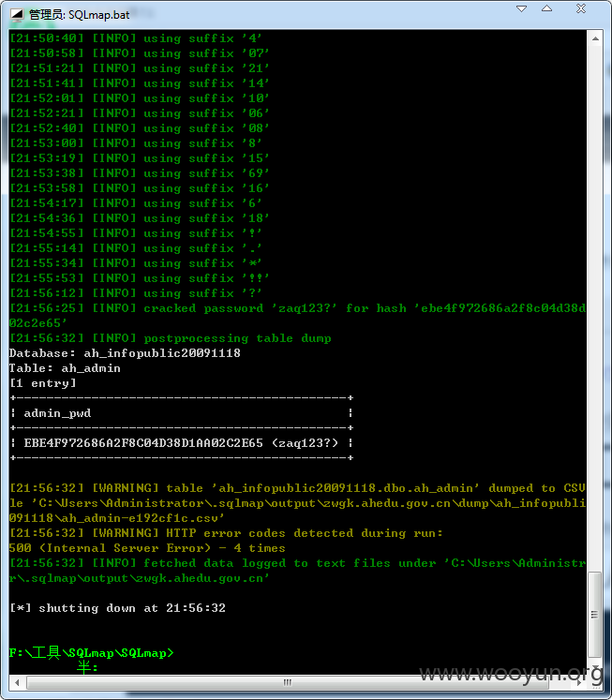612x700 pixels.
Task: Maximize the SQLmap.bat window
Action: coord(546,8)
